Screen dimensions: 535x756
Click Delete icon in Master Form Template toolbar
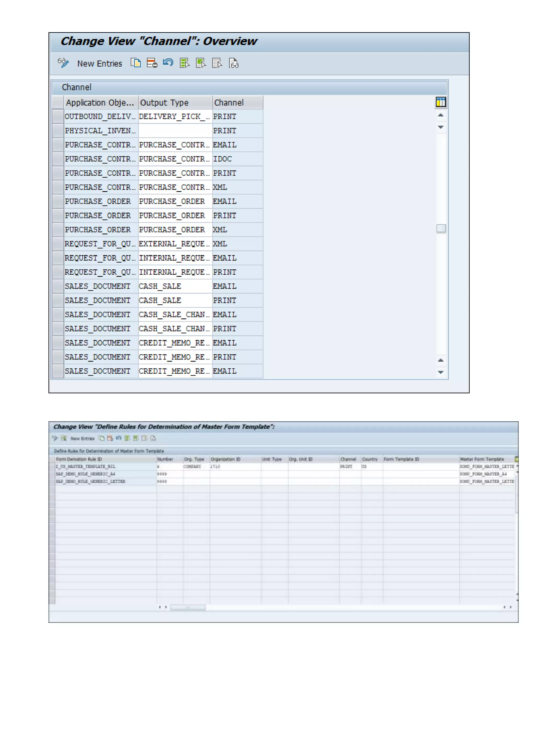coord(110,438)
